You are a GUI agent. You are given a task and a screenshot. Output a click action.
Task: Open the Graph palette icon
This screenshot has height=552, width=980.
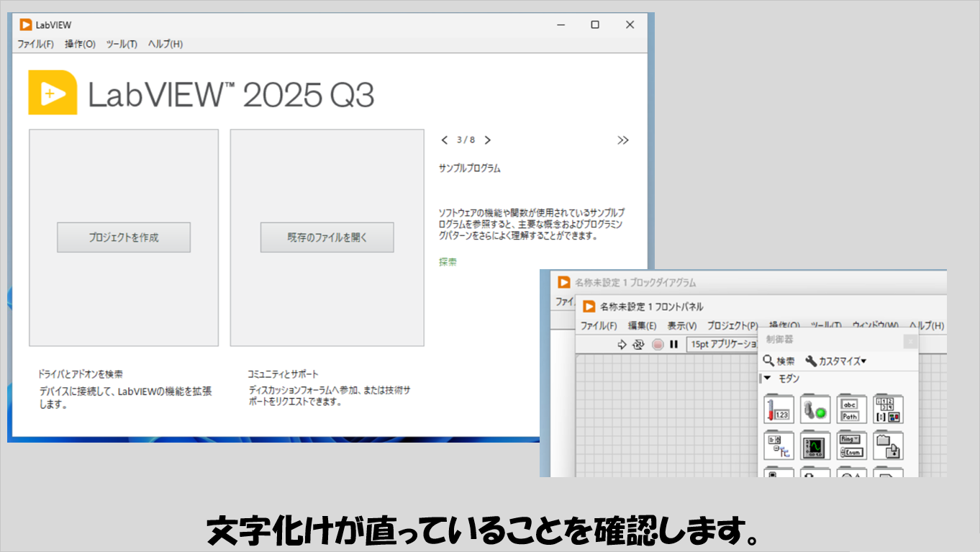click(x=815, y=446)
